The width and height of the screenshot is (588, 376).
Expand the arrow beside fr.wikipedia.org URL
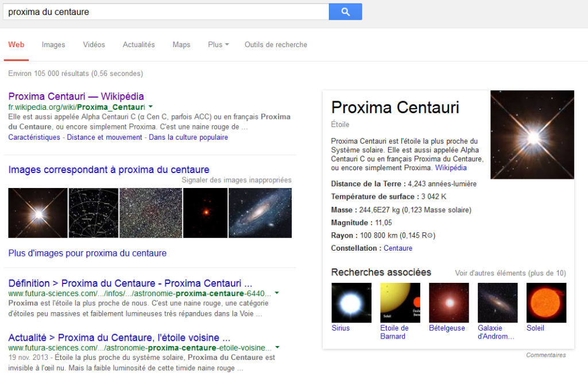150,107
